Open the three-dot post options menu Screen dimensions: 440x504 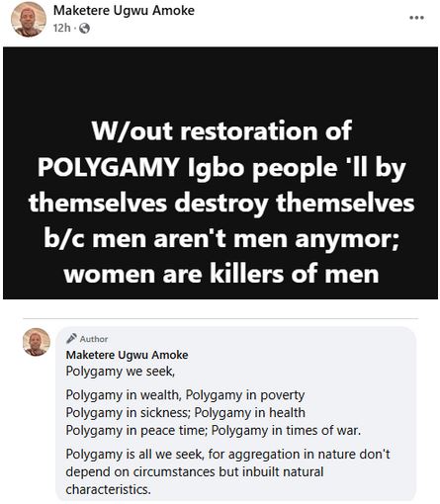pyautogui.click(x=416, y=18)
